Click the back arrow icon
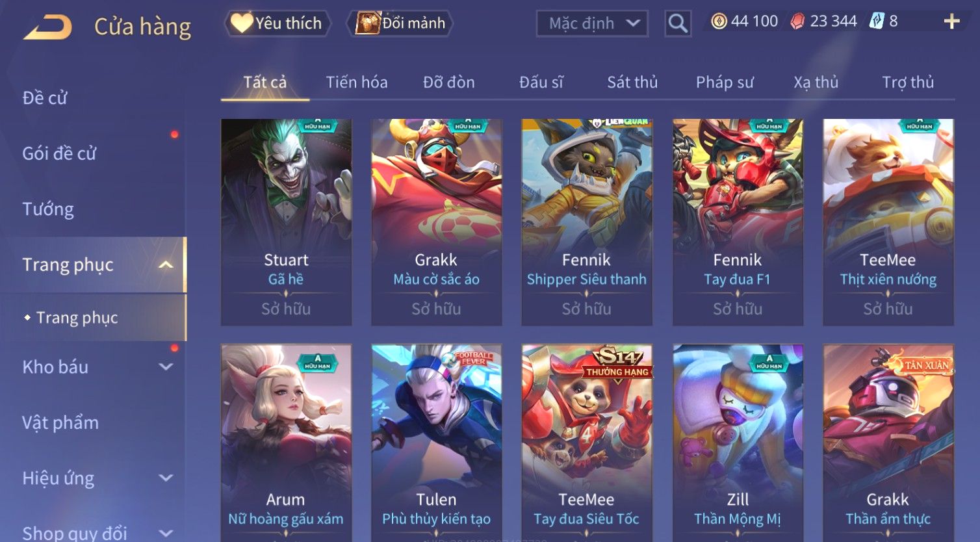Screen dimensions: 980x542 47,27
